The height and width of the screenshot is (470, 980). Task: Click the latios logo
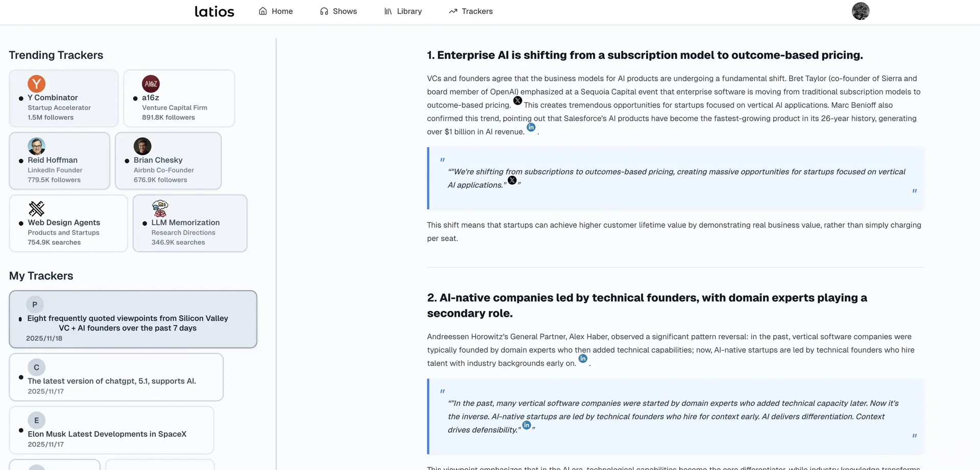[x=214, y=11]
